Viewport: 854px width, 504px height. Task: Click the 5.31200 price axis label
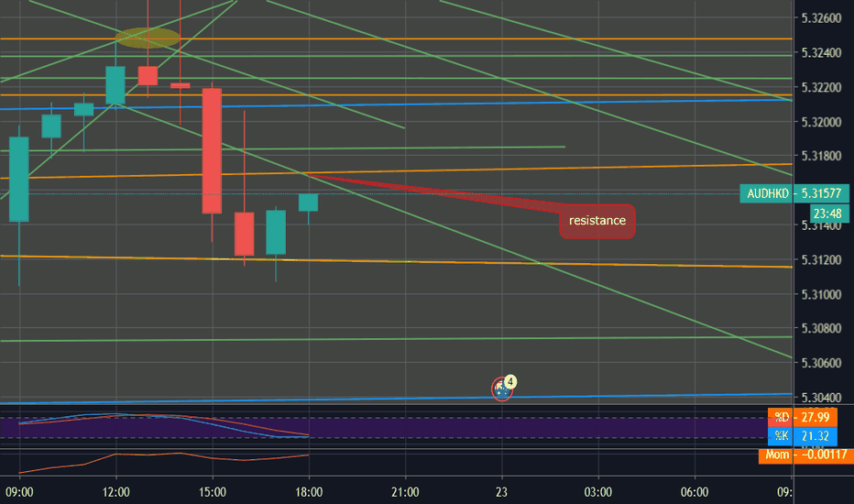click(821, 260)
